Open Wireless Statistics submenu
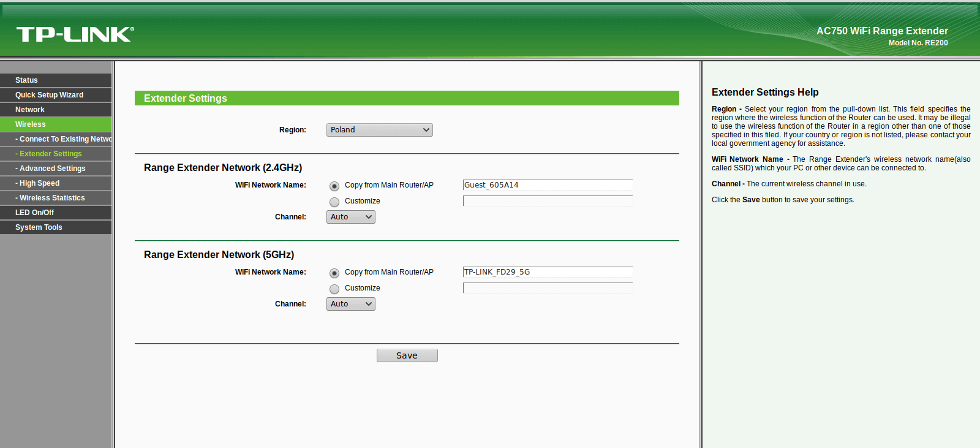Viewport: 980px width, 448px height. (x=56, y=198)
